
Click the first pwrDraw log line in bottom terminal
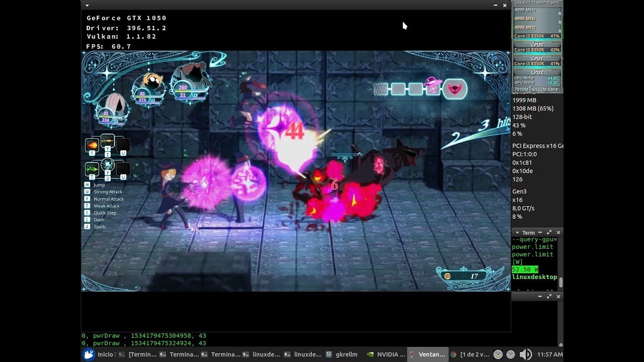(x=144, y=335)
